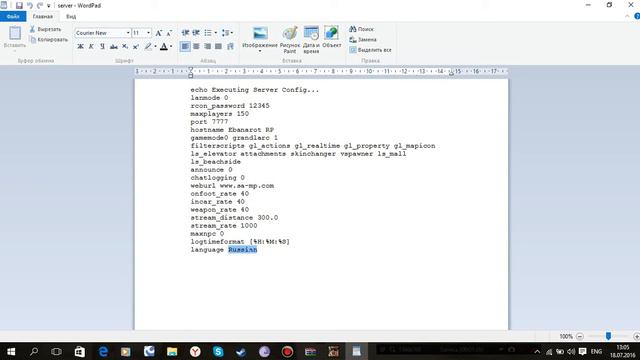Click Вырезать (cut) button
This screenshot has height=360, width=640.
pos(45,29)
